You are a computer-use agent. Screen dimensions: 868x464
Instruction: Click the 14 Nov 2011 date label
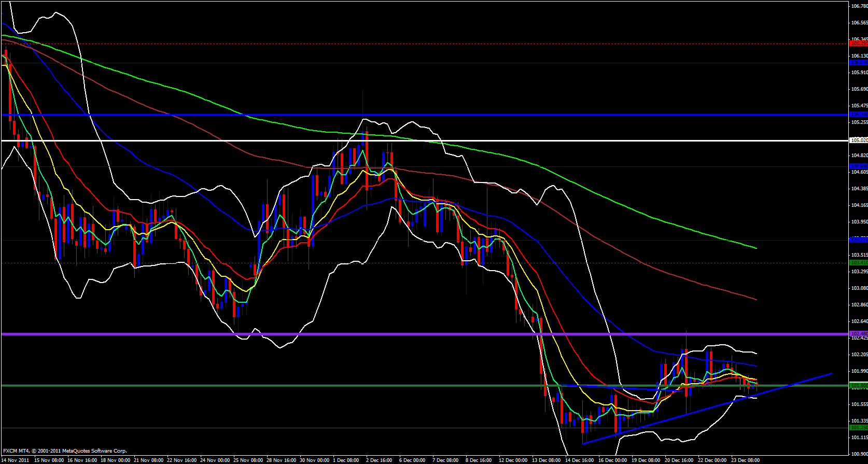coord(16,460)
